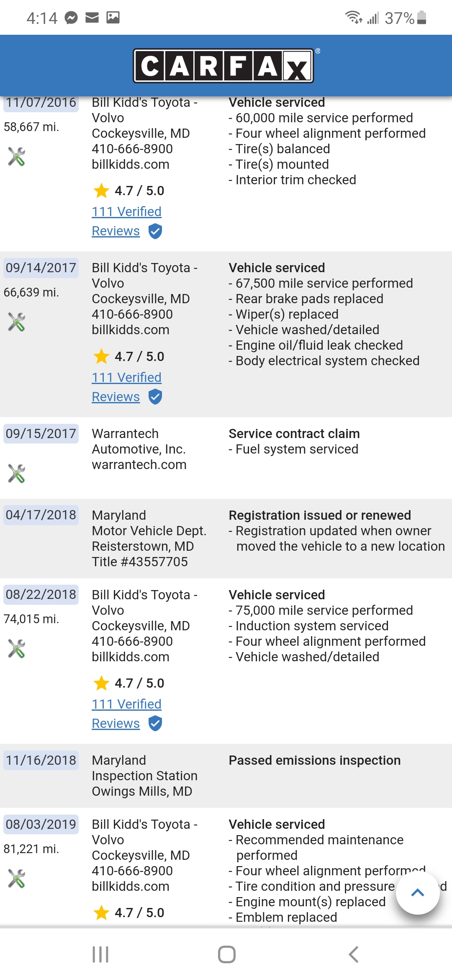The height and width of the screenshot is (980, 452).
Task: Tap verified shield badge in 09/14/2017 entry
Action: point(155,397)
